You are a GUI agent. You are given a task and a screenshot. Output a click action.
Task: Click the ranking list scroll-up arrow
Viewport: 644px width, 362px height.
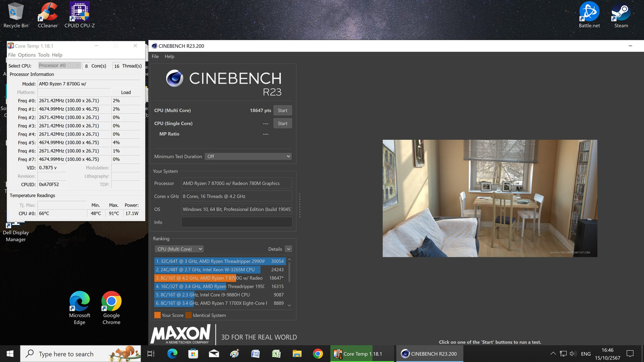[x=289, y=260]
